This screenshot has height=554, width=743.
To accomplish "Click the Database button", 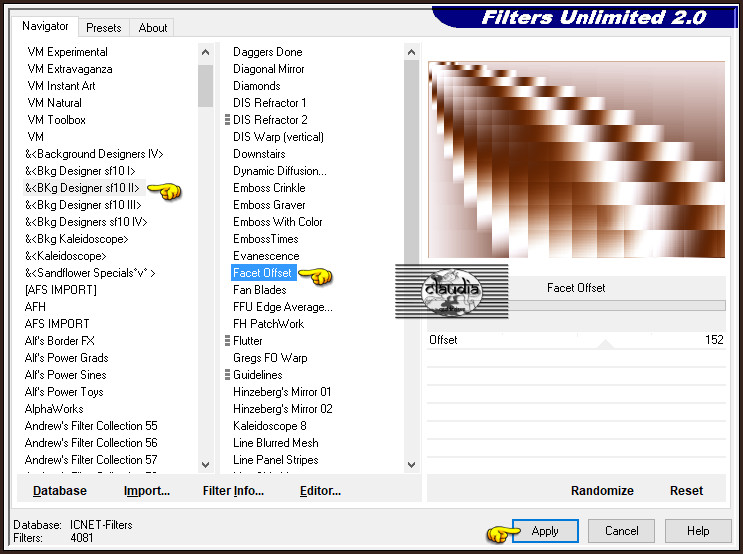I will (x=60, y=490).
